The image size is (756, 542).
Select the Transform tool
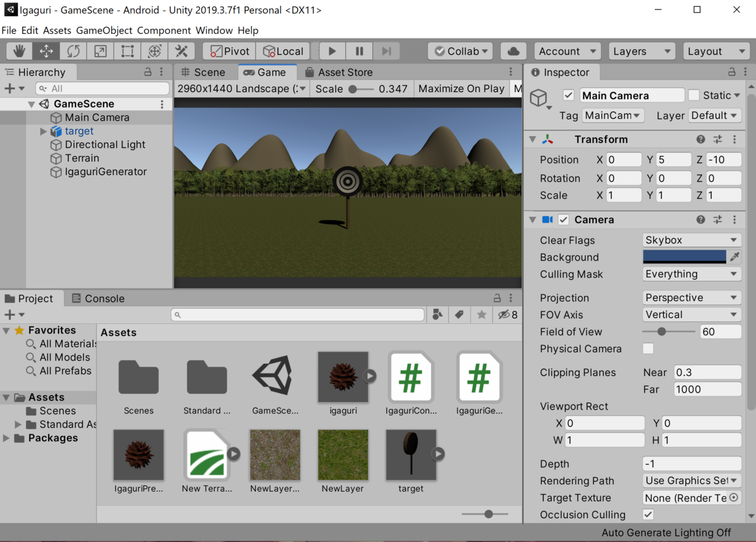pos(155,51)
